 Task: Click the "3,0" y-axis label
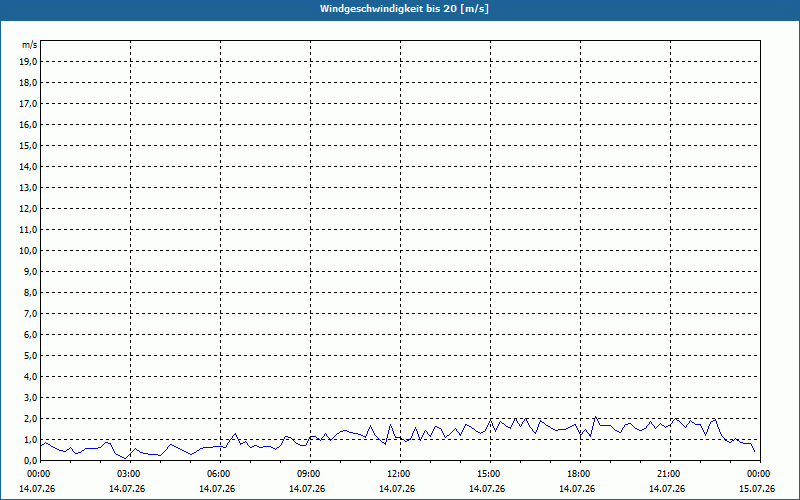click(30, 397)
